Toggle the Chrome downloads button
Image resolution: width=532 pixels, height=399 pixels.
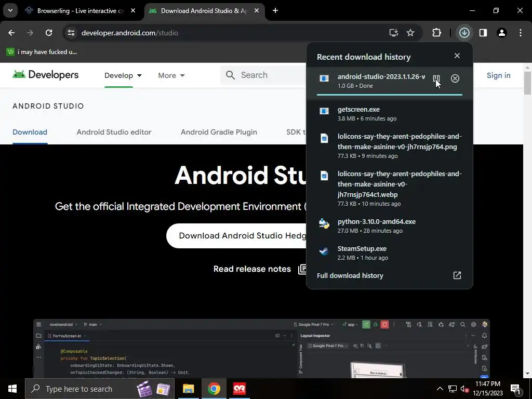(x=464, y=33)
